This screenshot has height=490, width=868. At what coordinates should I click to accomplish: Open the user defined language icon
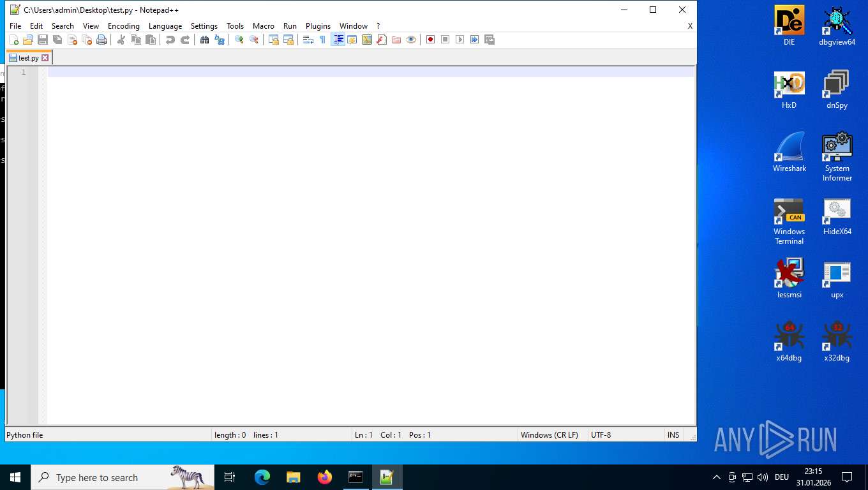(352, 40)
